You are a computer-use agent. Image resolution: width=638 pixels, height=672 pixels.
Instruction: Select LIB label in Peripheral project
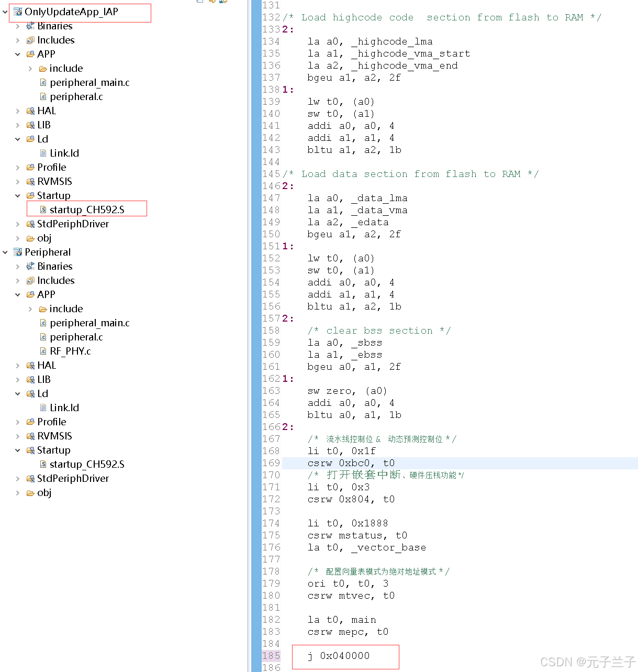pos(44,379)
